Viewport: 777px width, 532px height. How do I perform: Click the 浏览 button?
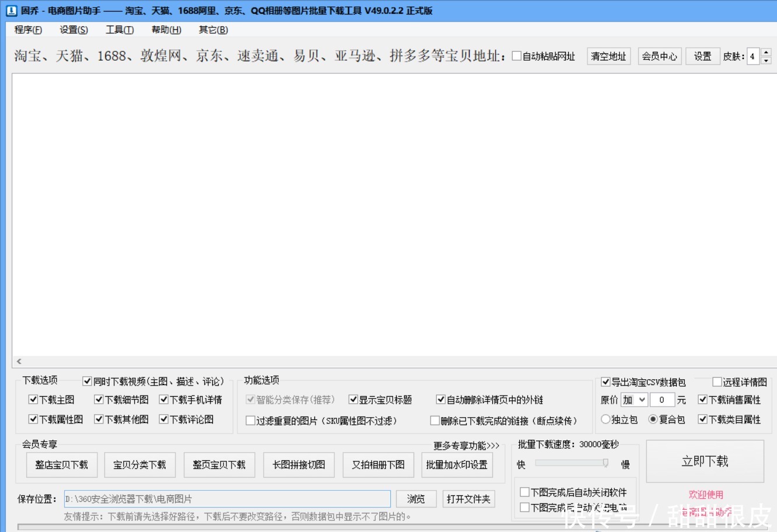(416, 499)
